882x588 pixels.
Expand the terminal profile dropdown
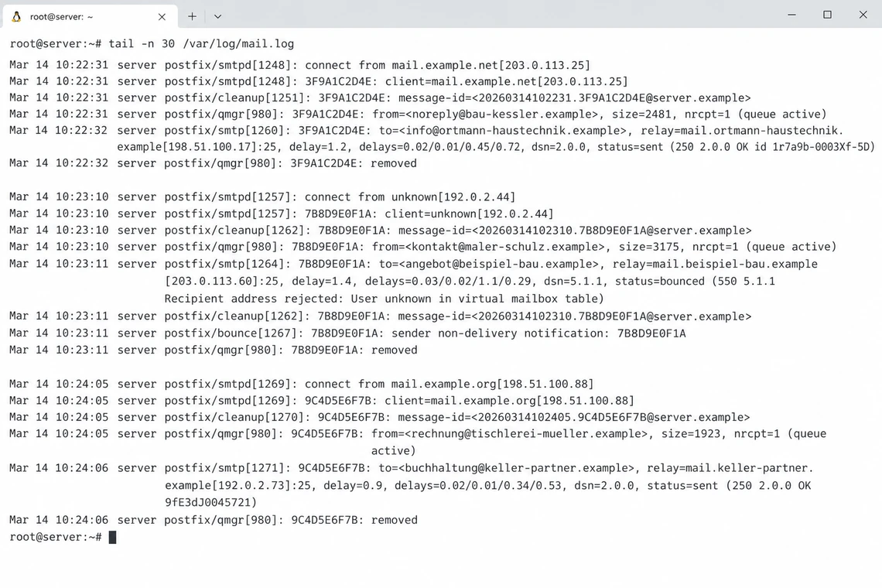coord(217,16)
